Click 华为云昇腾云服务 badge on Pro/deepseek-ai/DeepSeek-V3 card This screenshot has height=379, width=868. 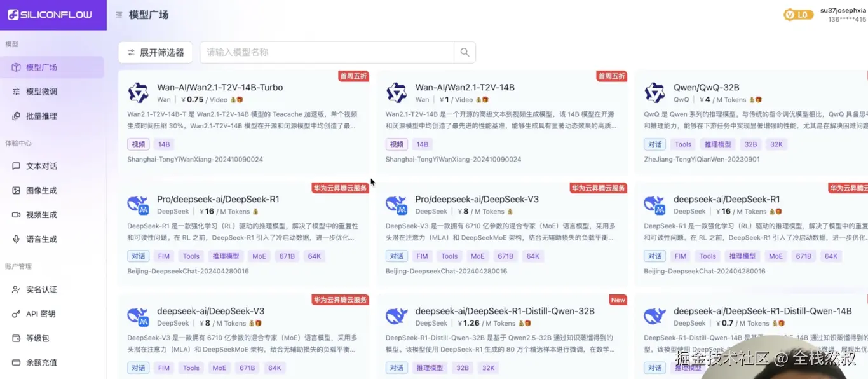pyautogui.click(x=598, y=188)
